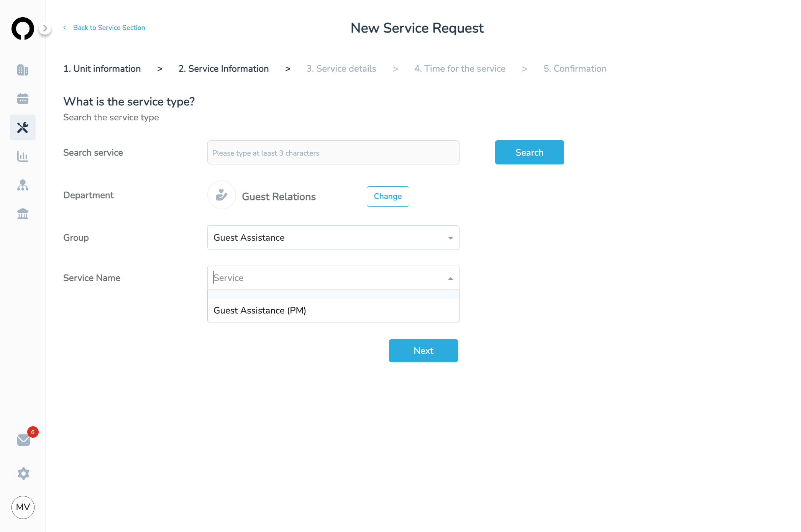This screenshot has width=801, height=532.
Task: Jump to step 5 Confirmation
Action: point(575,69)
